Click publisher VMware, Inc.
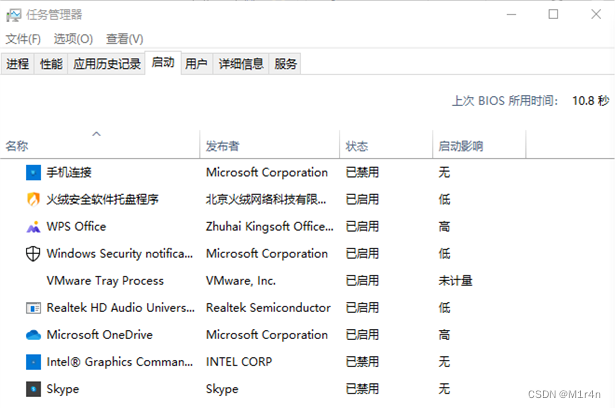 (x=241, y=281)
